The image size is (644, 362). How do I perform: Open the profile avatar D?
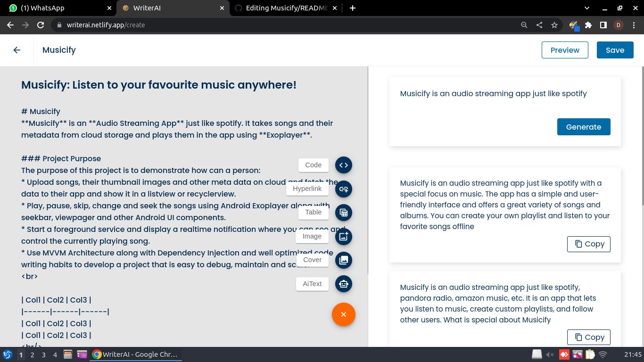click(618, 25)
